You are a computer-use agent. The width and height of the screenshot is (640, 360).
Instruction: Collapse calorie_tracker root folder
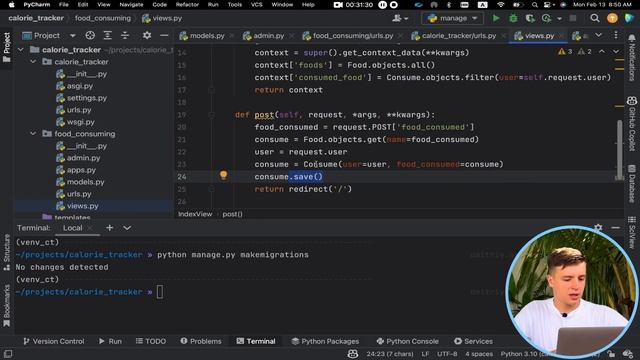(x=21, y=50)
